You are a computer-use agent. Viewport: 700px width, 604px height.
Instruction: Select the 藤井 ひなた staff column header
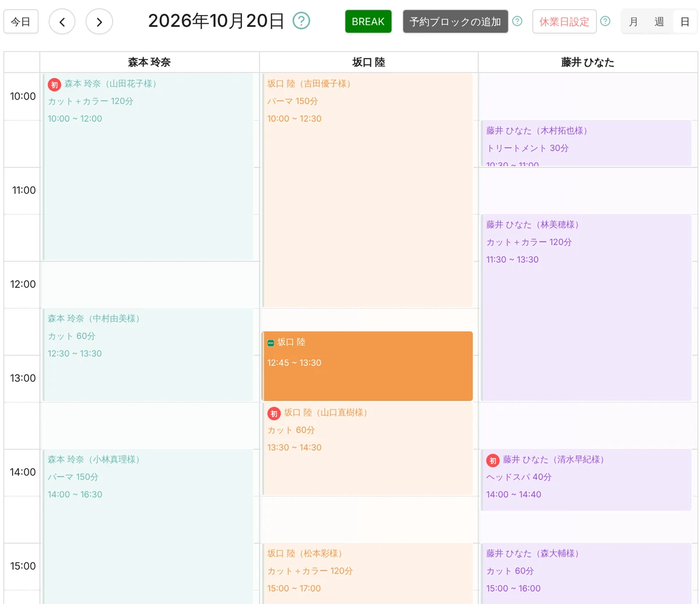(588, 62)
